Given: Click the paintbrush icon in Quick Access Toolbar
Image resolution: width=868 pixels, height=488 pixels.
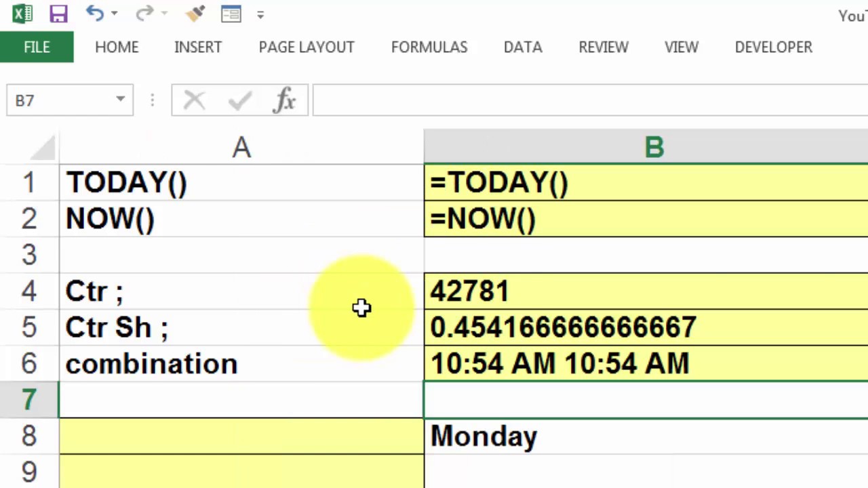Looking at the screenshot, I should (x=195, y=13).
